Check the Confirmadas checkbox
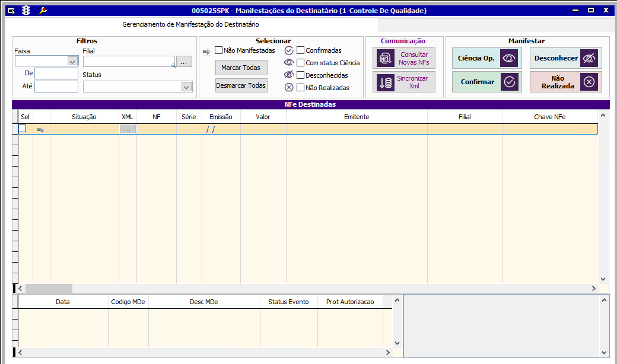617x364 pixels. coord(301,50)
